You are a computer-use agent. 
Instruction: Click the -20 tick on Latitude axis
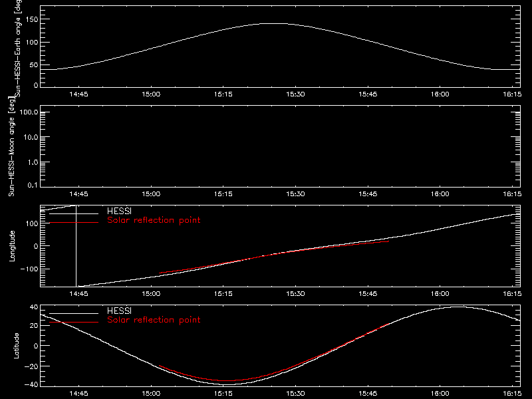tap(31, 366)
